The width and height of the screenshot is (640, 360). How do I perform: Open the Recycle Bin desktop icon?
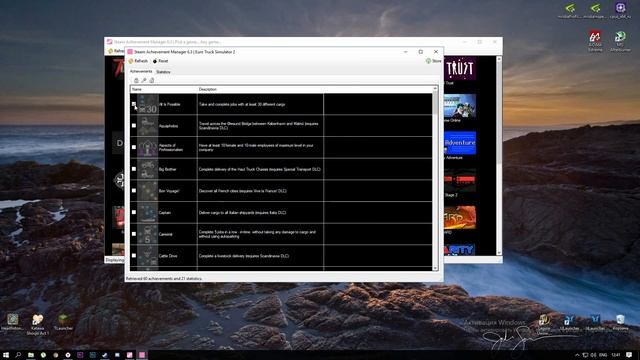coord(620,322)
